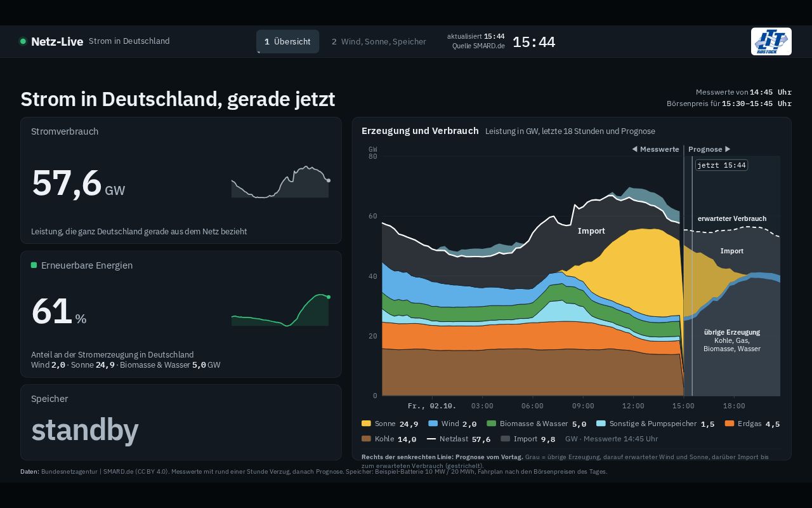Click the 'Messwerte von 14:45 Uhr' text
Viewport: 812px width, 508px height.
click(x=743, y=92)
